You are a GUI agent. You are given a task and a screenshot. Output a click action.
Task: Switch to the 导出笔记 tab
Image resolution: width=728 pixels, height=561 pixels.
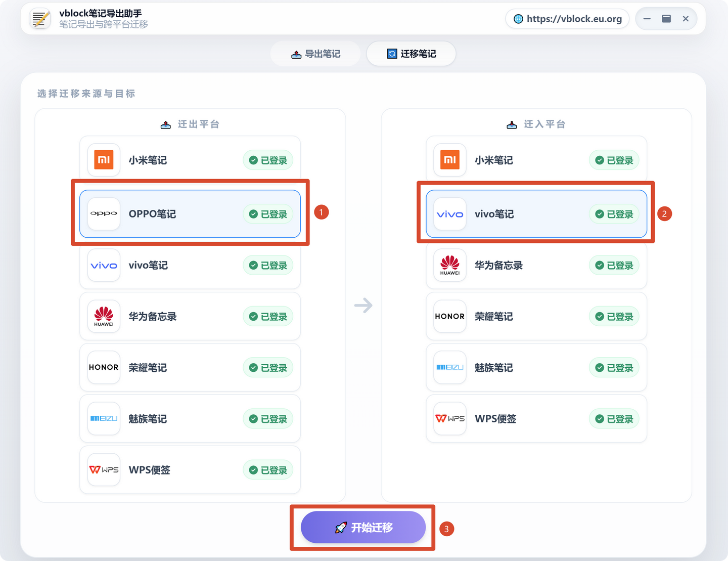pos(315,54)
